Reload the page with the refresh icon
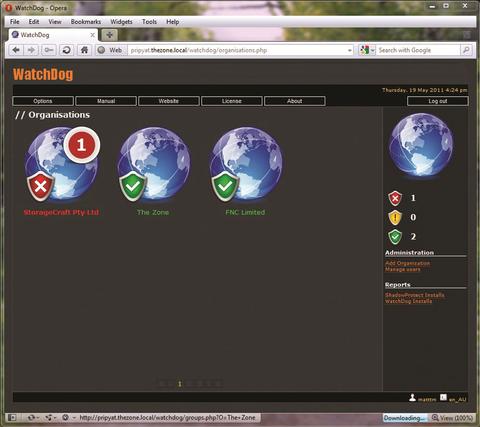Viewport: 480px width, 427px height. [x=66, y=50]
